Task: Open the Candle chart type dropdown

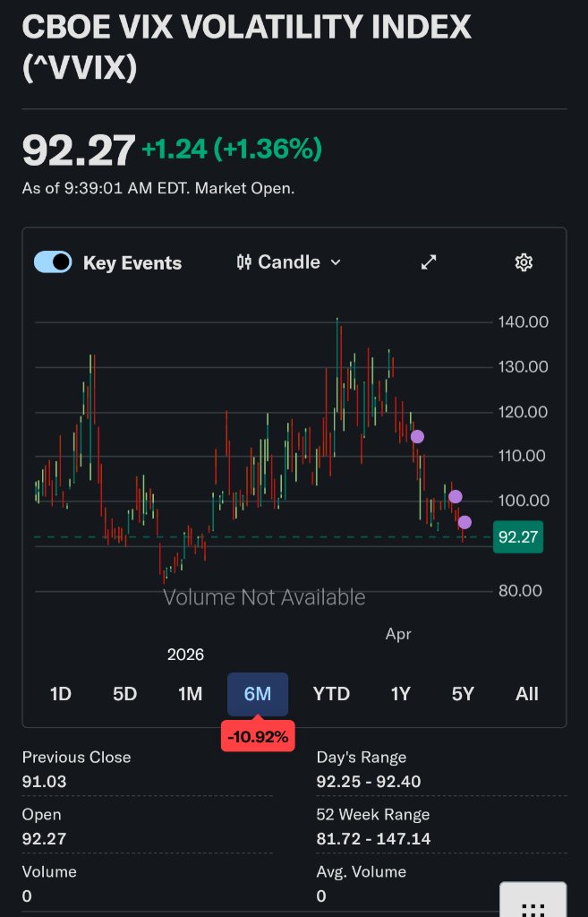Action: 288,262
